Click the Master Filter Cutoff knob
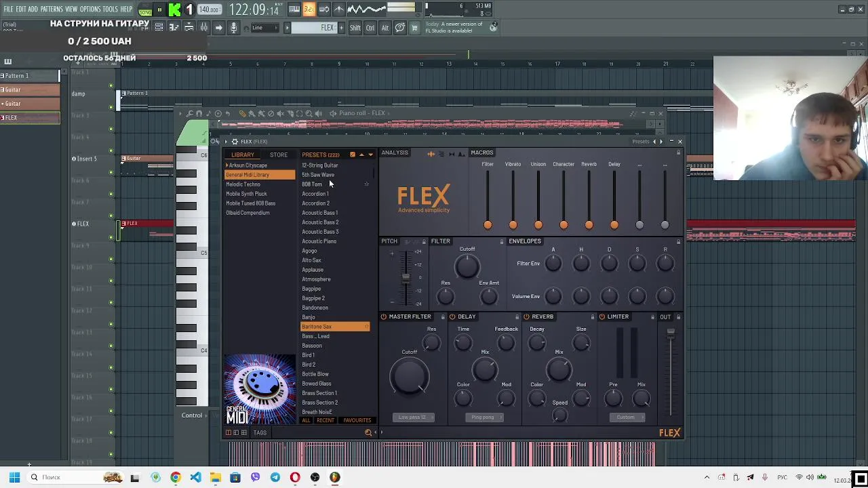 click(410, 376)
